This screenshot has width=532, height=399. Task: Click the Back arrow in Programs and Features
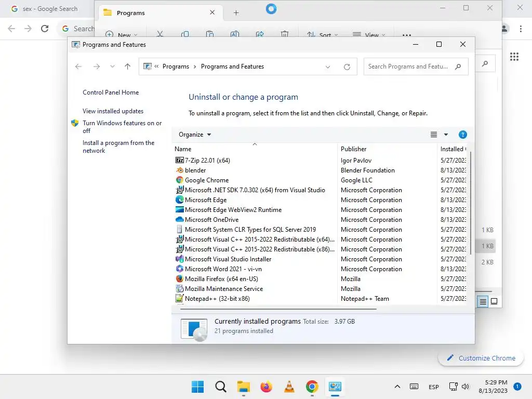click(78, 66)
